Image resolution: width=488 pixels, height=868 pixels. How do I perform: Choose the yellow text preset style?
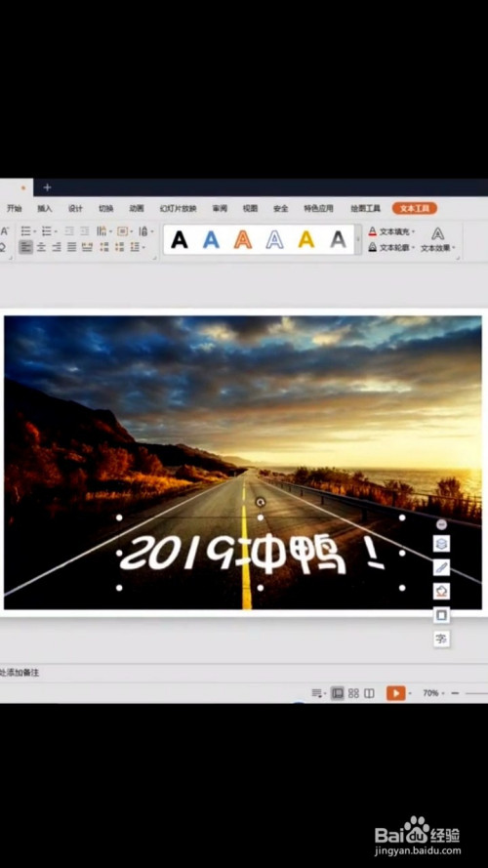pos(305,239)
